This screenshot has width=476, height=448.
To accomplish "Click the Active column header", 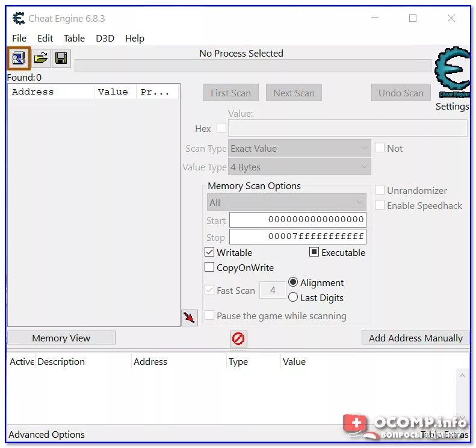I will 21,361.
